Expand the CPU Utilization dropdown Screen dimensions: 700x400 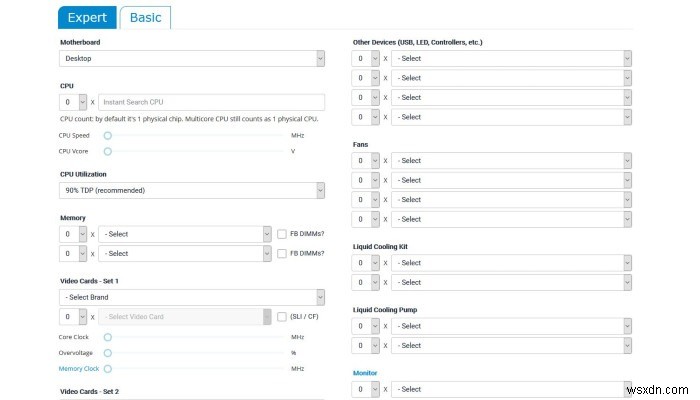(x=192, y=190)
